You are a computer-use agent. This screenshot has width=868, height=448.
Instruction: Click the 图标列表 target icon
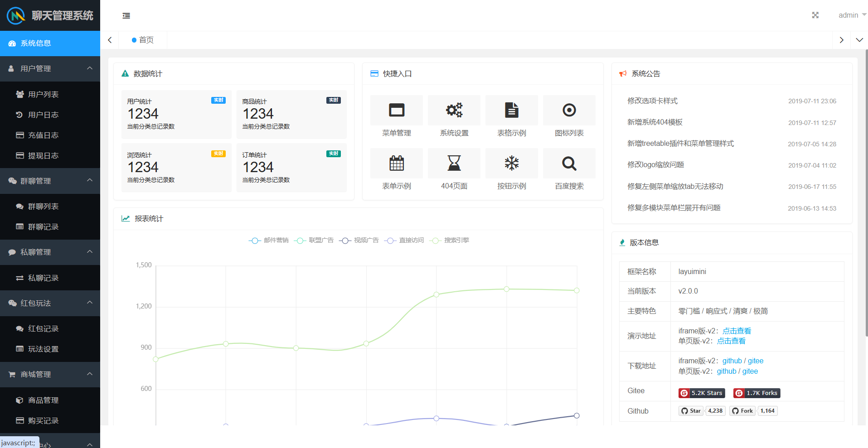(569, 110)
